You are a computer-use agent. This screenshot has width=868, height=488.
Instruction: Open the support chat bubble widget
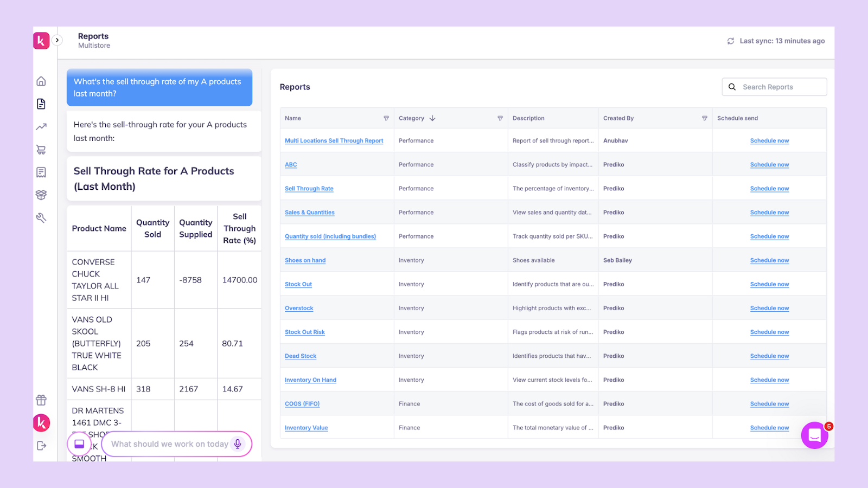pyautogui.click(x=815, y=435)
